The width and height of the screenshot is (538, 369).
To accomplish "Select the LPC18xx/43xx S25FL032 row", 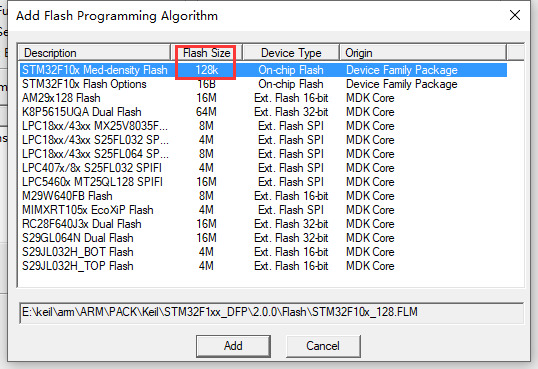I will 263,140.
